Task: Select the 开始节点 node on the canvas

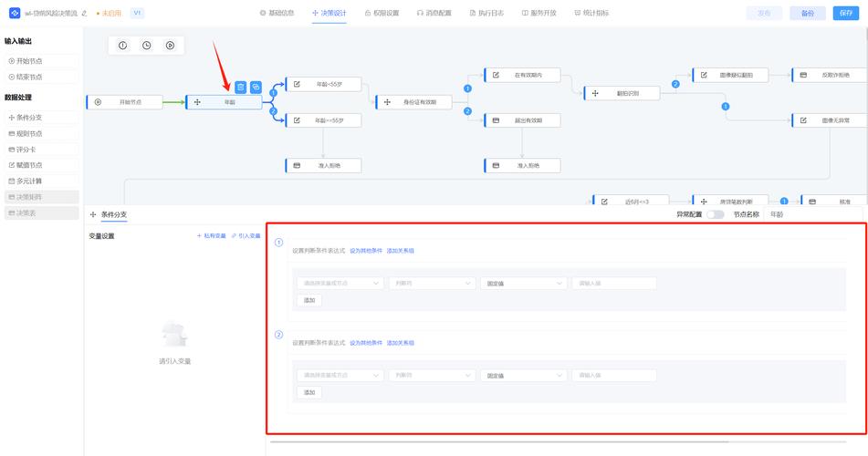Action: click(x=124, y=102)
